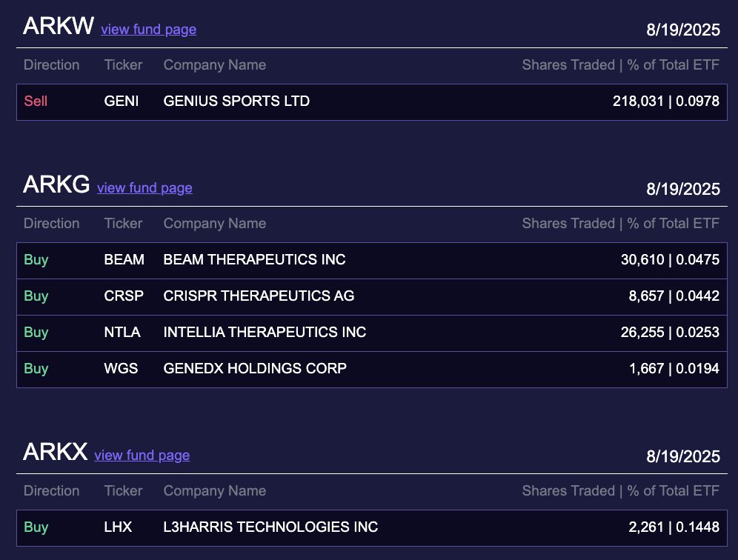Select the L3HARRIS TECHNOLOGIES INC row
Viewport: 738px width, 560px height.
372,528
